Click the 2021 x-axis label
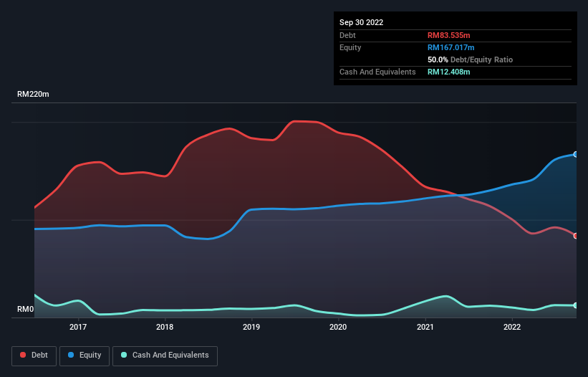The width and height of the screenshot is (588, 377). point(425,327)
